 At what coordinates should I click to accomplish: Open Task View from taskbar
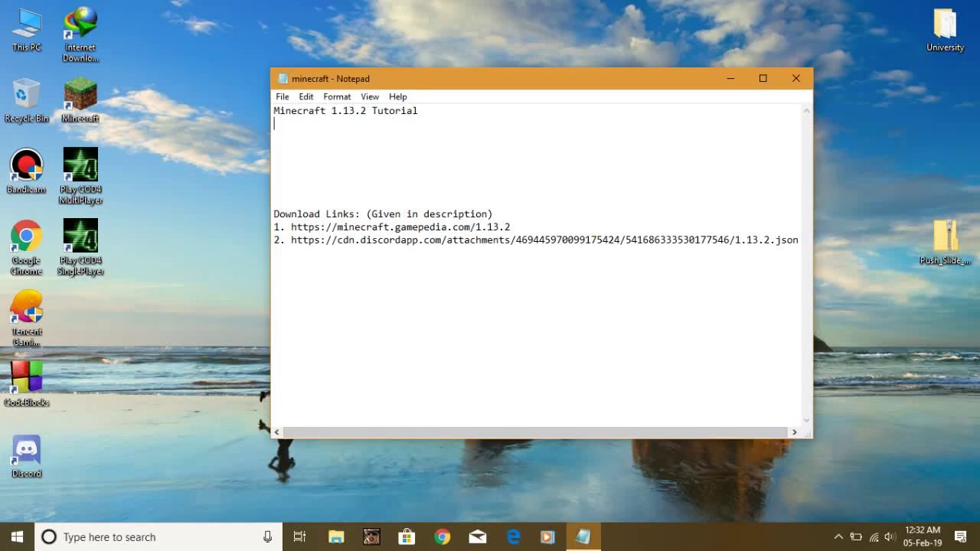pos(299,536)
